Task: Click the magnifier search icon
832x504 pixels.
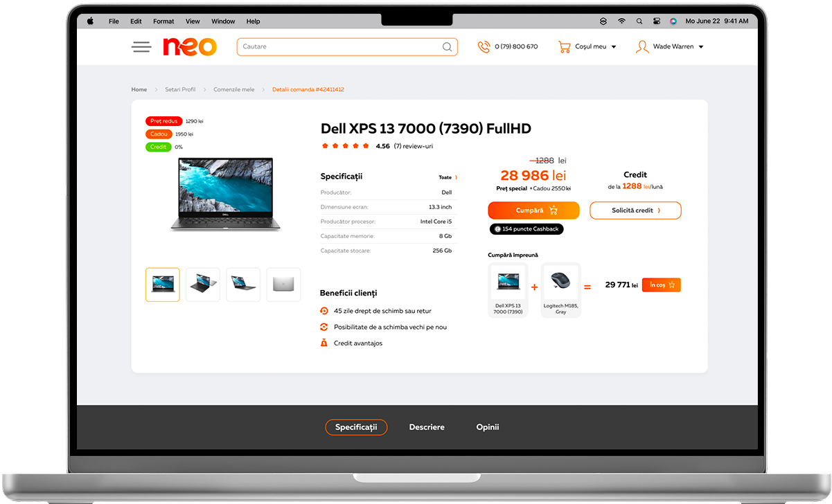Action: click(448, 47)
